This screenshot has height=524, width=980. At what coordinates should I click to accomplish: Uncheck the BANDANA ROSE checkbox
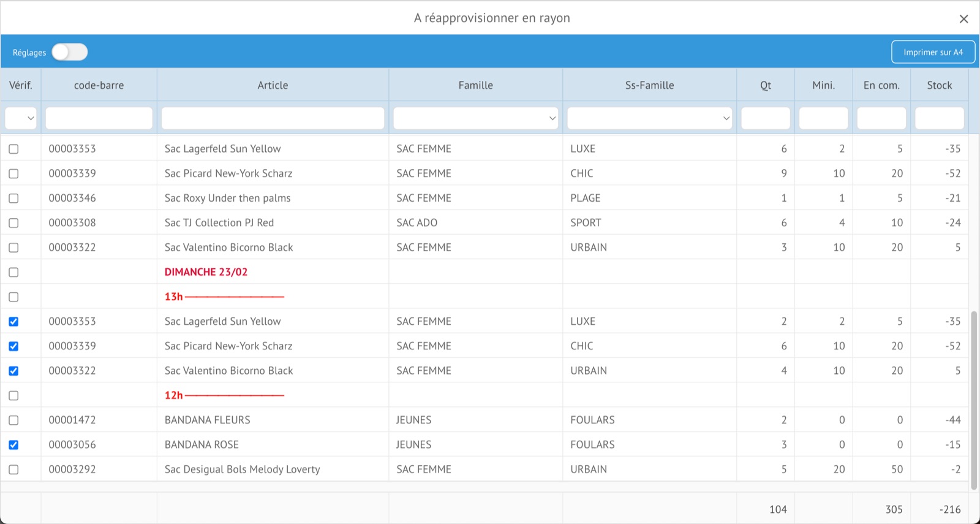click(13, 445)
